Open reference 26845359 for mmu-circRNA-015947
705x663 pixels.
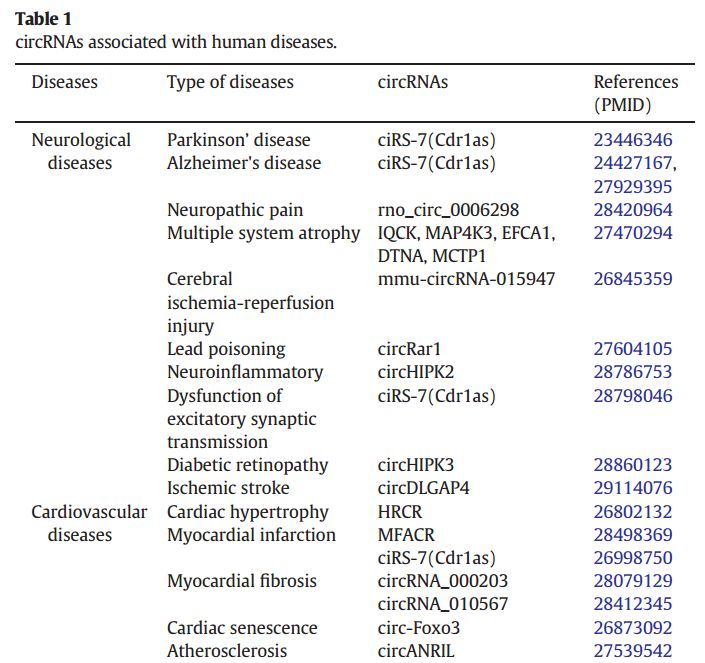[633, 279]
